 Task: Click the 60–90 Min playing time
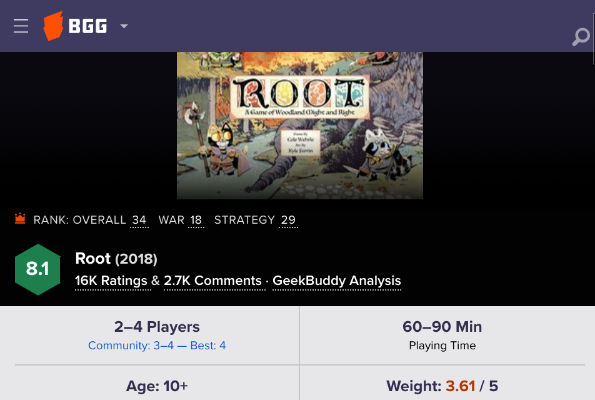click(x=442, y=327)
